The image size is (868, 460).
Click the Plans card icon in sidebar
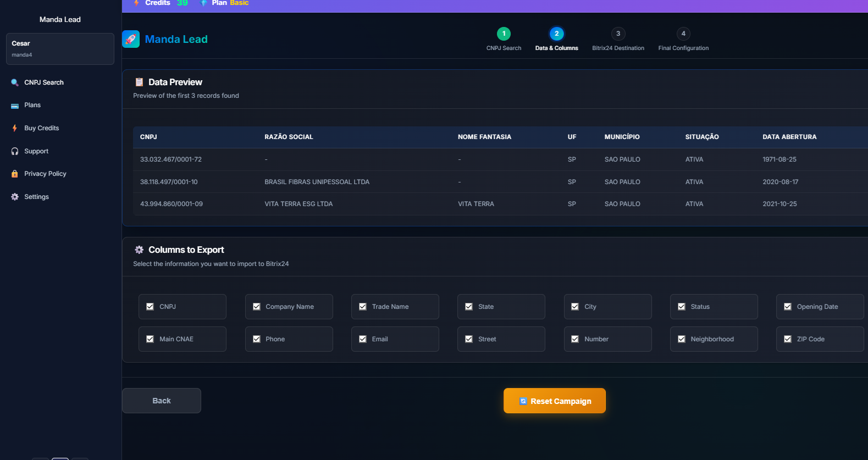[x=15, y=106]
